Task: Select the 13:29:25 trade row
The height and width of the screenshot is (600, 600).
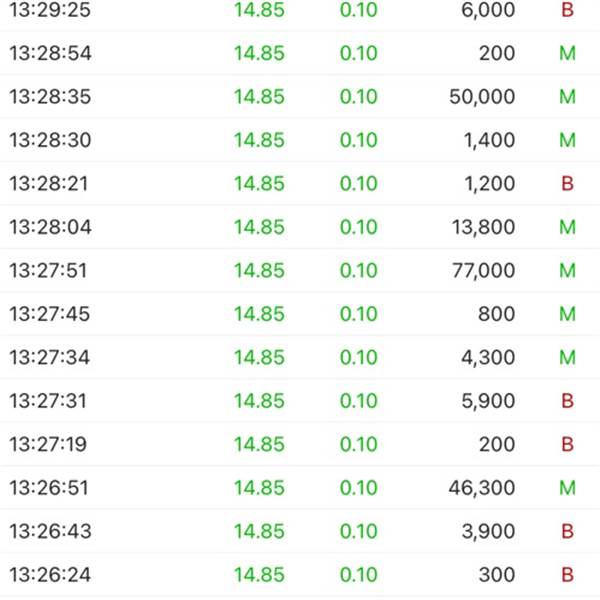Action: click(x=300, y=11)
